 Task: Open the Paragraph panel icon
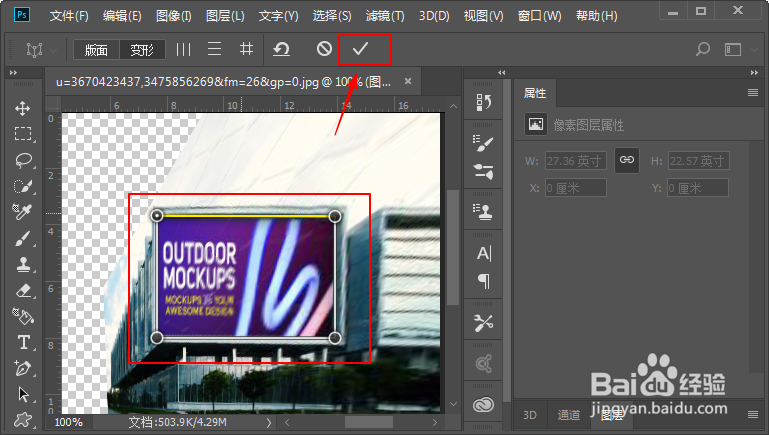[484, 281]
